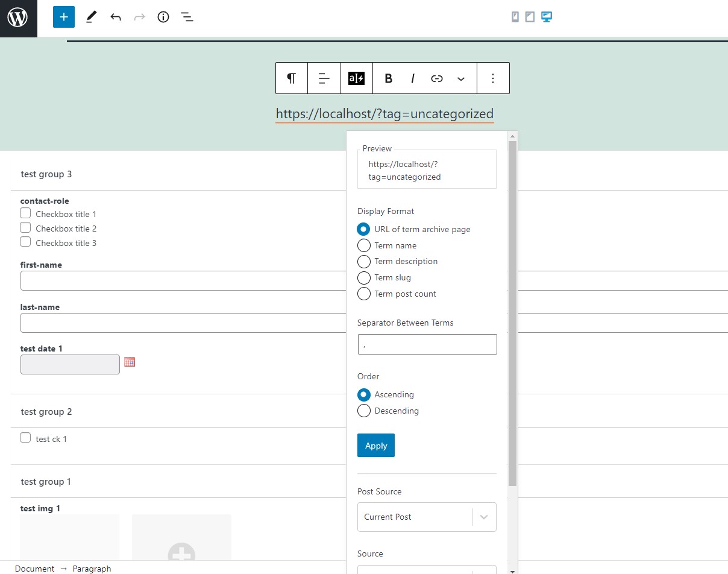This screenshot has height=574, width=728.
Task: Click the Apply button
Action: [x=376, y=446]
